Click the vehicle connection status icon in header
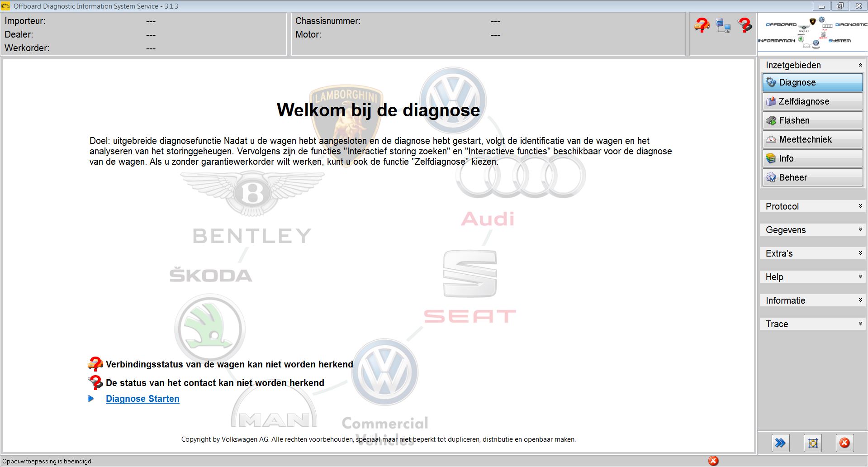 pos(702,25)
